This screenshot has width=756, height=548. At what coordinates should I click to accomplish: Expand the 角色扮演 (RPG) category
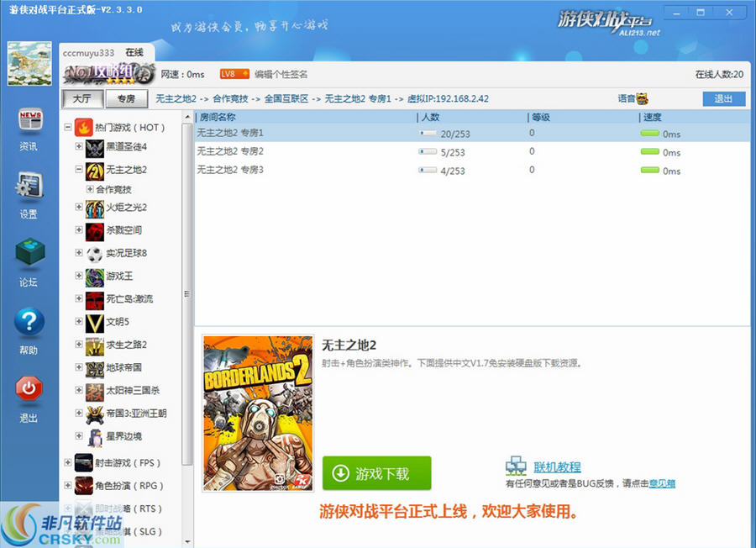tap(68, 485)
